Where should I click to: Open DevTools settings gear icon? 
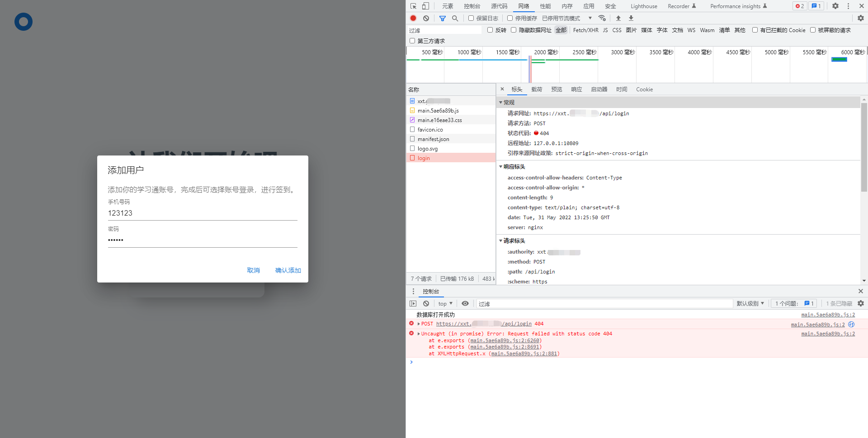(835, 6)
